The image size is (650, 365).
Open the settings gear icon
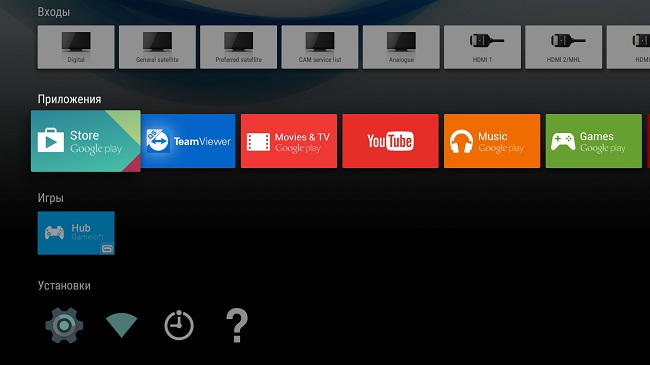(x=64, y=326)
